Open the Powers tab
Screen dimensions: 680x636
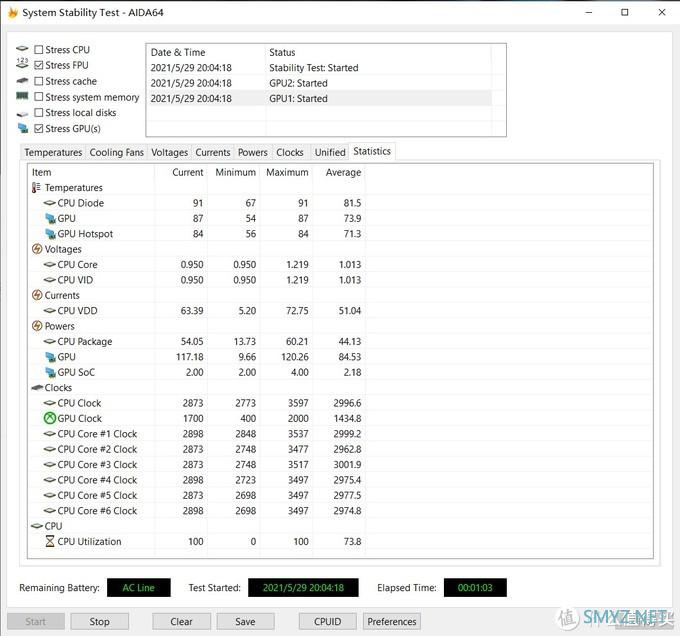click(252, 153)
